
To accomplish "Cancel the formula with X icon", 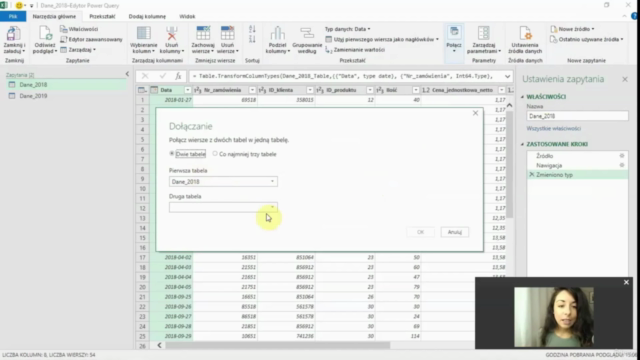I will (x=145, y=76).
